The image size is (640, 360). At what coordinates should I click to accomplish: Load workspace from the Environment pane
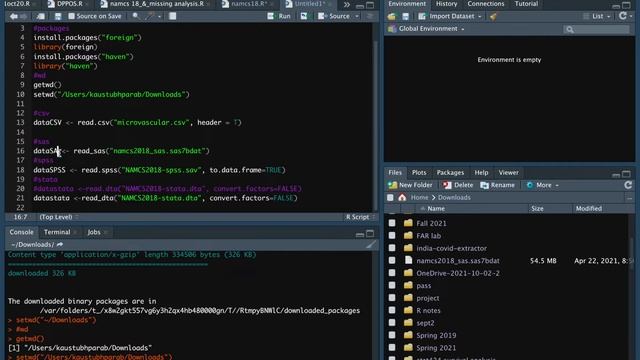(391, 16)
